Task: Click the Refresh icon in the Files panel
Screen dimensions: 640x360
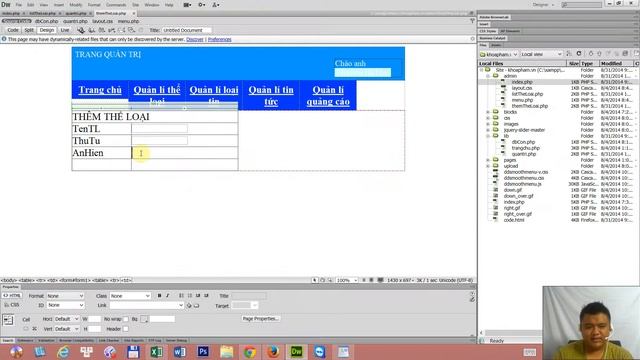Action: [579, 54]
